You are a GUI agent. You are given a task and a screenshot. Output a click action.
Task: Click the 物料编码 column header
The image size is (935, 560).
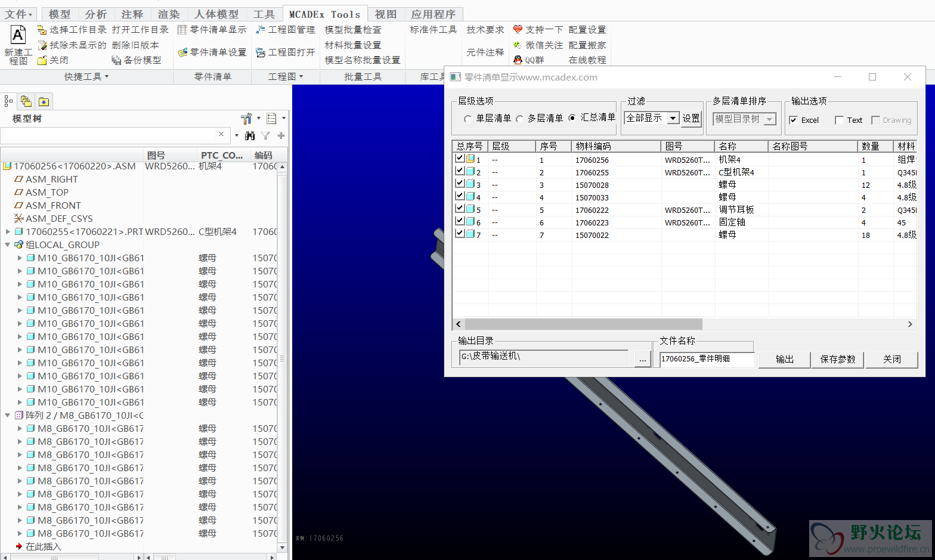[616, 146]
